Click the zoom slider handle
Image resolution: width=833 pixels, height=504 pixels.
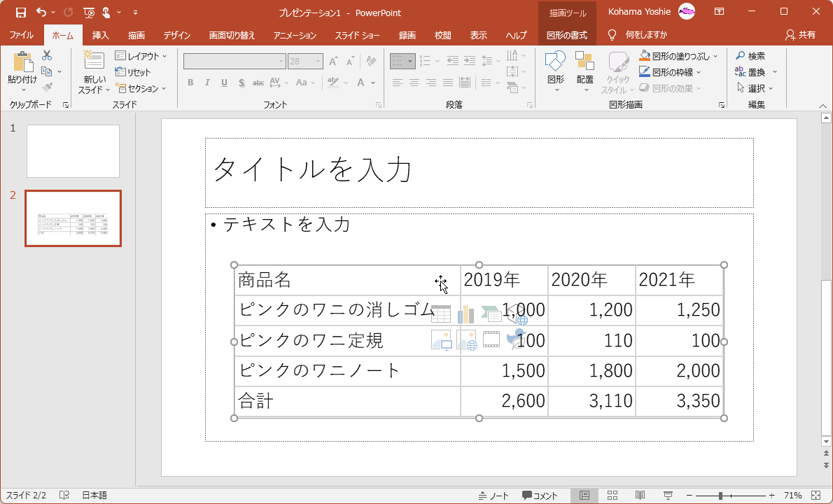click(720, 496)
